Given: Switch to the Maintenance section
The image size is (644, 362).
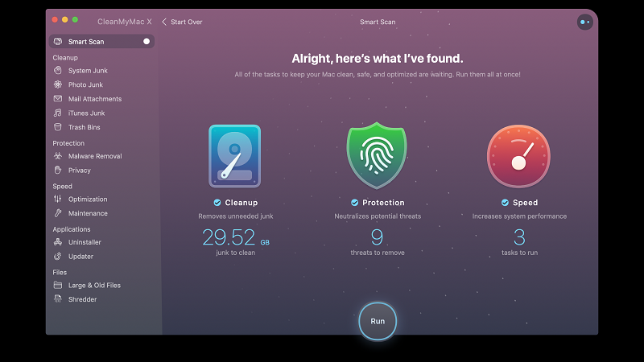Looking at the screenshot, I should (88, 213).
